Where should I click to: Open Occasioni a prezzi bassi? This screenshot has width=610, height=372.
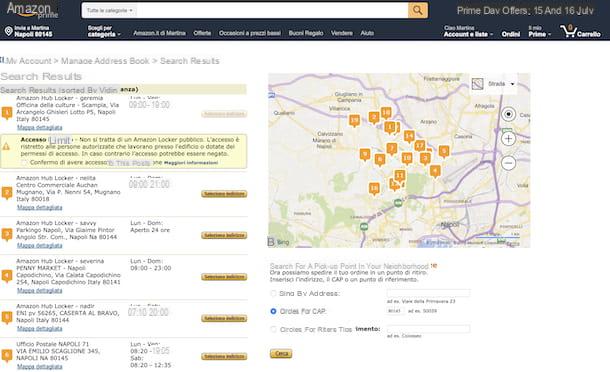pos(250,33)
